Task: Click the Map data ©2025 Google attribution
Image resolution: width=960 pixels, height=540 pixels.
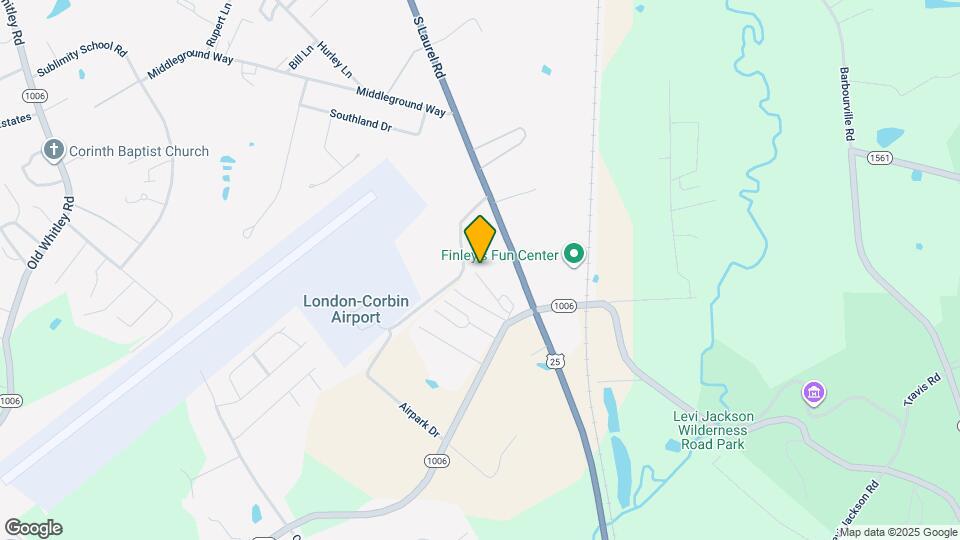Action: tap(898, 533)
